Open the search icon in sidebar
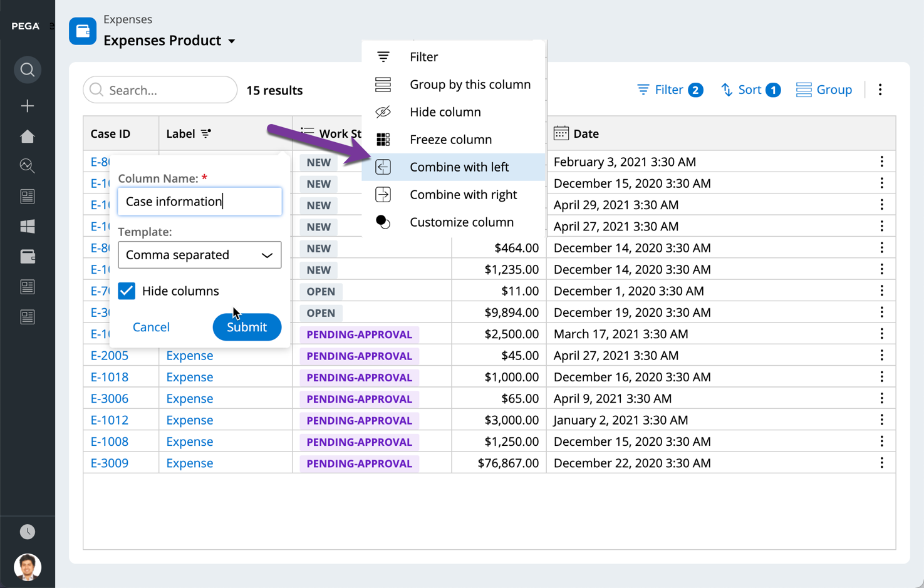 [27, 70]
